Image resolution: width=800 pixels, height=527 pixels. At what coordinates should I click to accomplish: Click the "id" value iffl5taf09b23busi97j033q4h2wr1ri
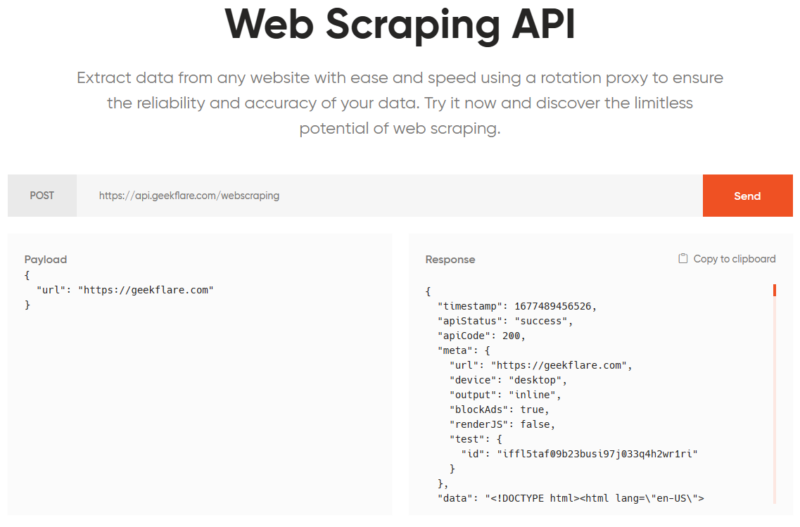(597, 454)
